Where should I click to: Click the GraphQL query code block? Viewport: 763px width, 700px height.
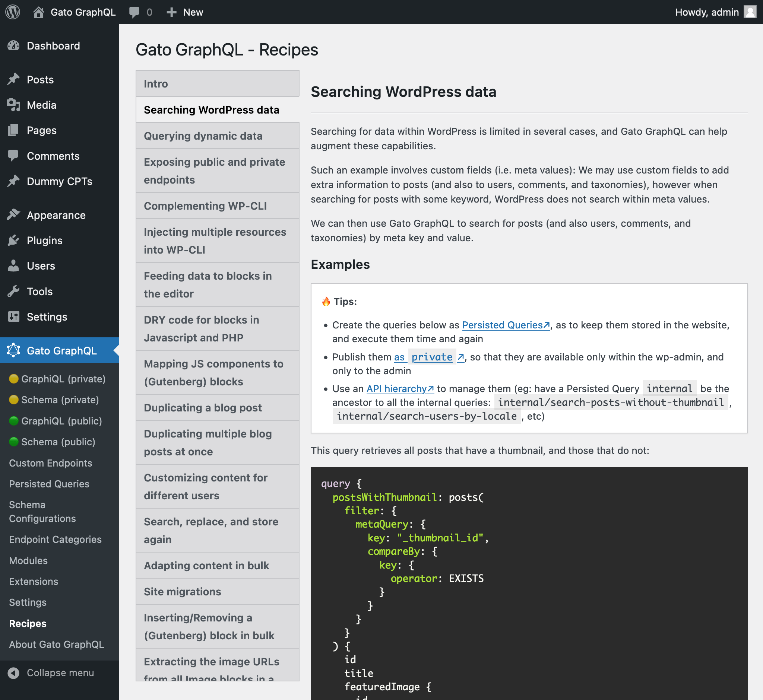pos(529,583)
